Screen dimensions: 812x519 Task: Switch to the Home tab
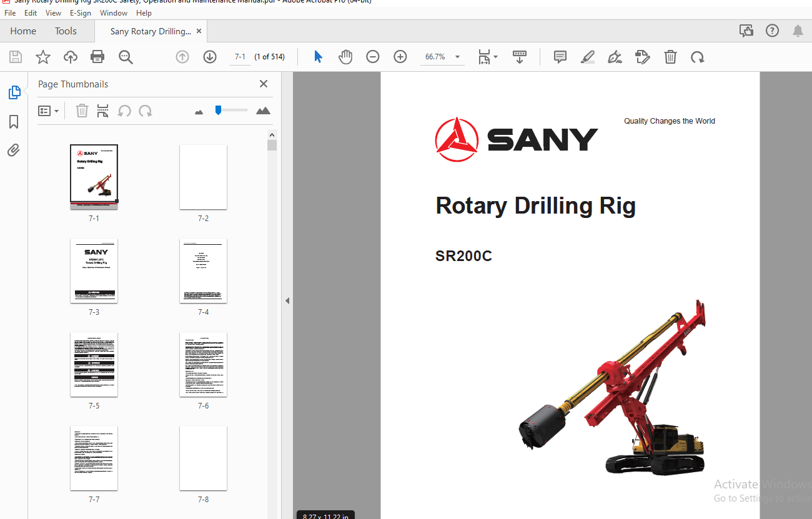[x=23, y=31]
